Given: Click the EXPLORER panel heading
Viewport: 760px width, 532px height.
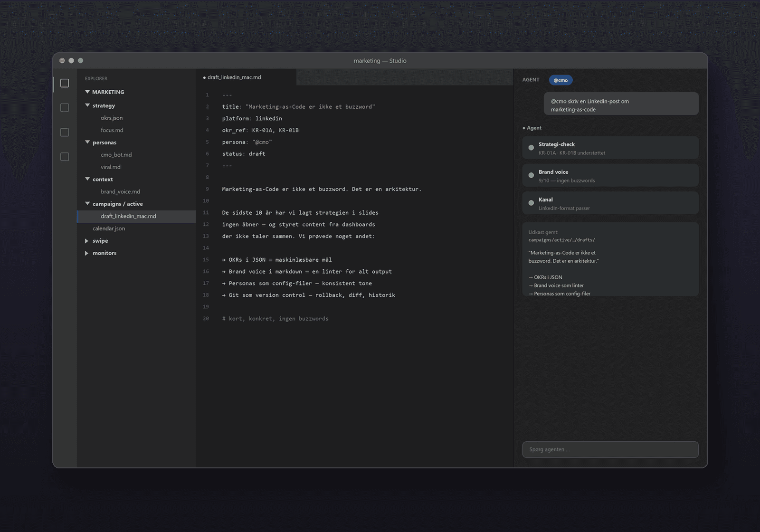Looking at the screenshot, I should tap(96, 78).
